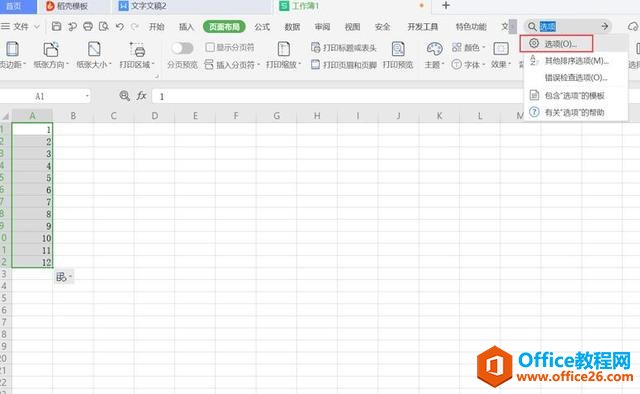Click the fx insert function icon
Image resolution: width=640 pixels, height=394 pixels.
[x=142, y=96]
